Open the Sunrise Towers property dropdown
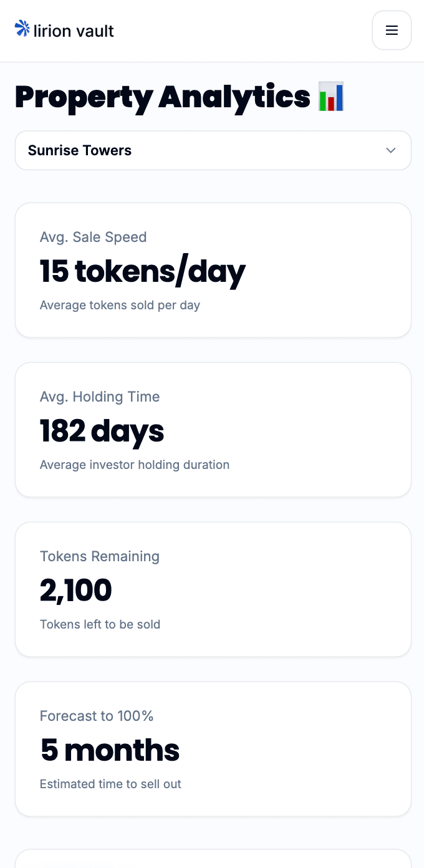The height and width of the screenshot is (868, 424). coord(212,150)
